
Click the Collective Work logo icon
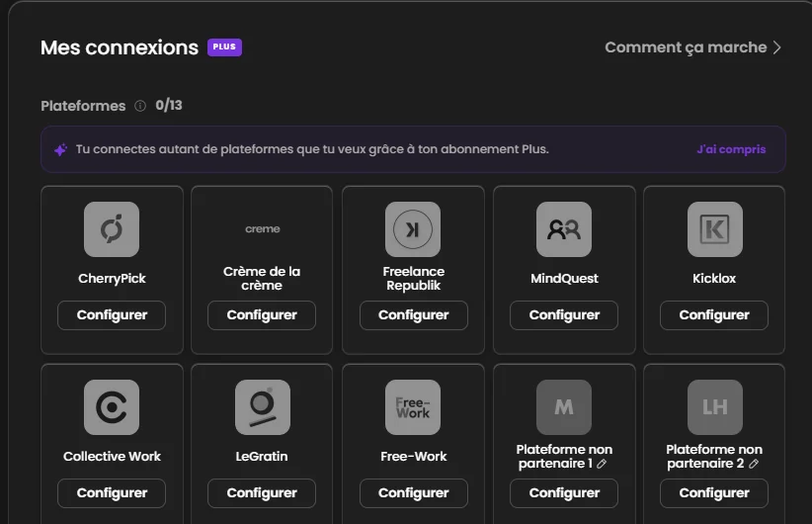pos(112,407)
